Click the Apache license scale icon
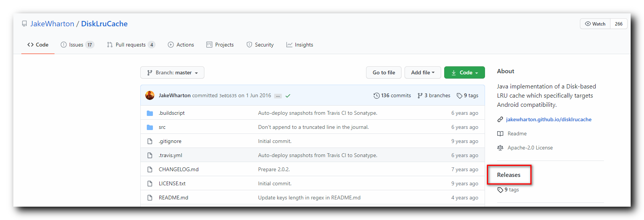 [500, 148]
